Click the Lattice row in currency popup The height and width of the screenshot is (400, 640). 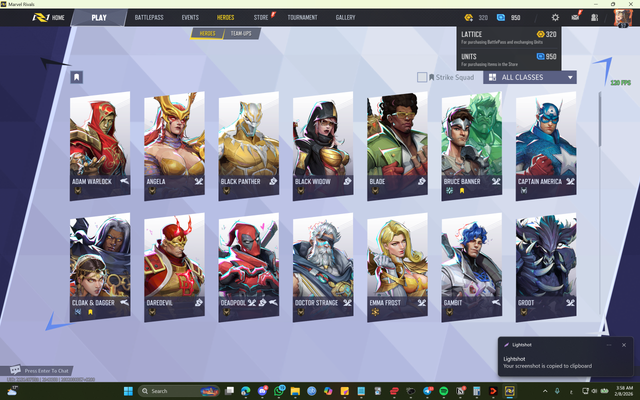pos(509,38)
